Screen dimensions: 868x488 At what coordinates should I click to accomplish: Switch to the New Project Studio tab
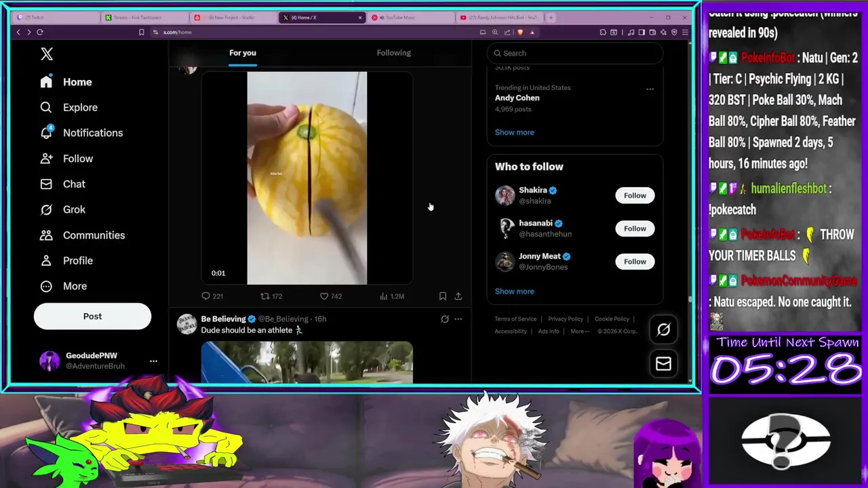click(x=235, y=18)
